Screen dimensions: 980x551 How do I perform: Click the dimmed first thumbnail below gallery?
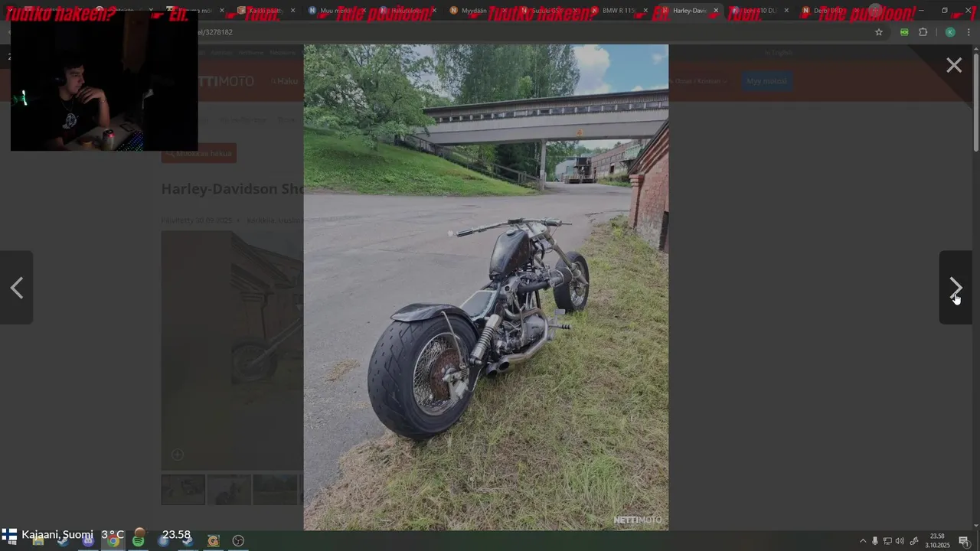click(183, 490)
